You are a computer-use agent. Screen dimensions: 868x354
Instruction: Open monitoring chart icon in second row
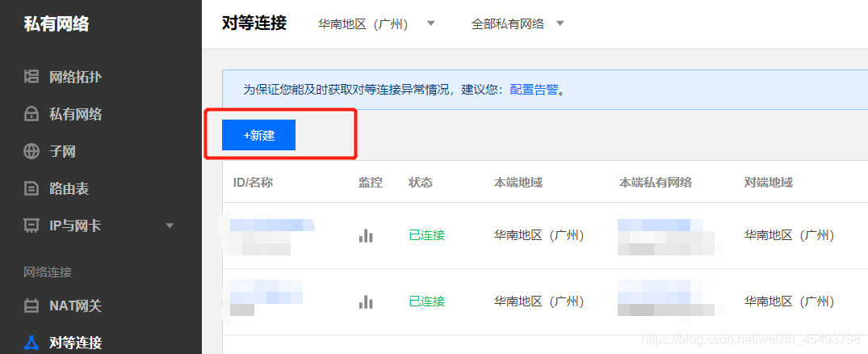(x=366, y=302)
